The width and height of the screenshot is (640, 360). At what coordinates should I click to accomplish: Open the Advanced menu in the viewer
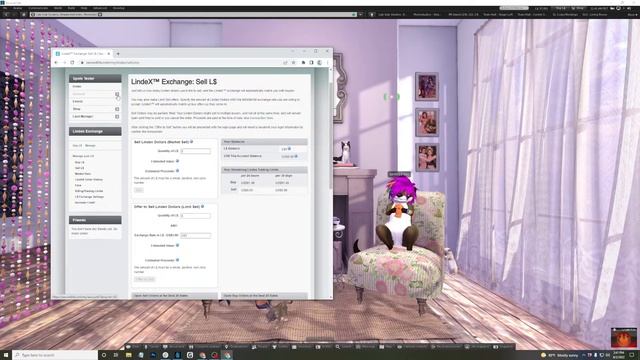[x=100, y=8]
